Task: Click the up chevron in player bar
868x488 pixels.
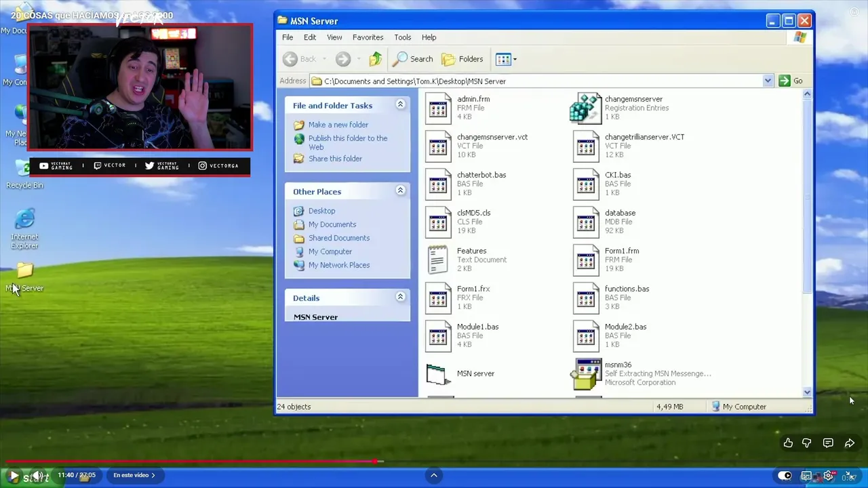Action: [x=434, y=475]
